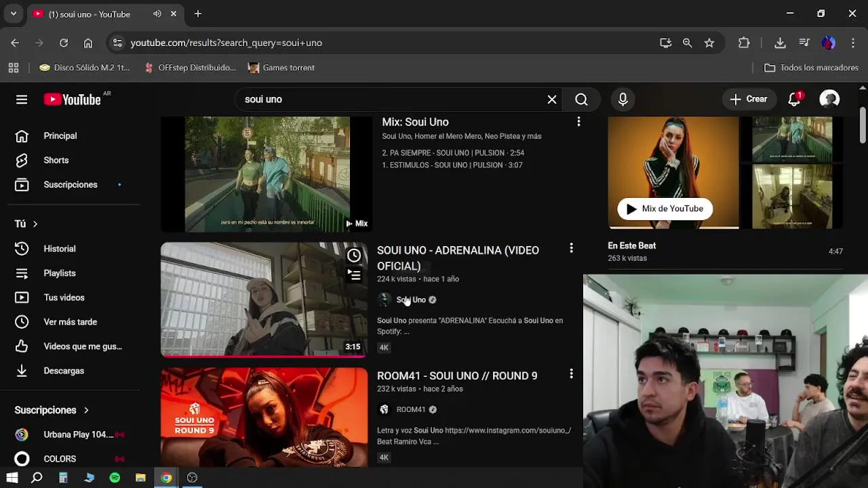Open a new browser tab
Screen dimensions: 868x488
(x=198, y=14)
